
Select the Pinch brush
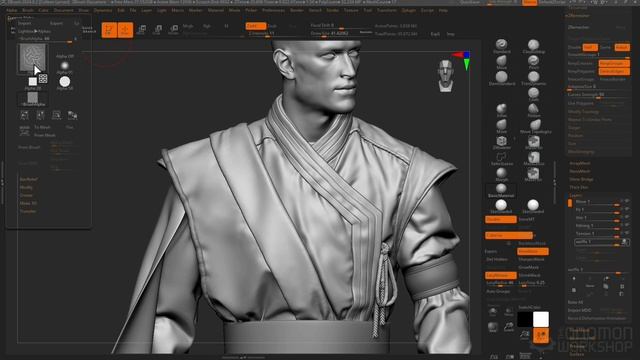pos(533,62)
